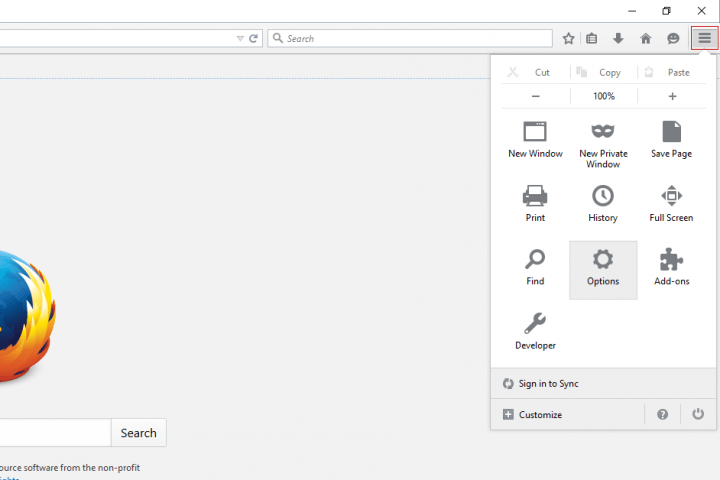This screenshot has height=480, width=720.
Task: Click the Exit Firefox power icon
Action: pyautogui.click(x=697, y=414)
